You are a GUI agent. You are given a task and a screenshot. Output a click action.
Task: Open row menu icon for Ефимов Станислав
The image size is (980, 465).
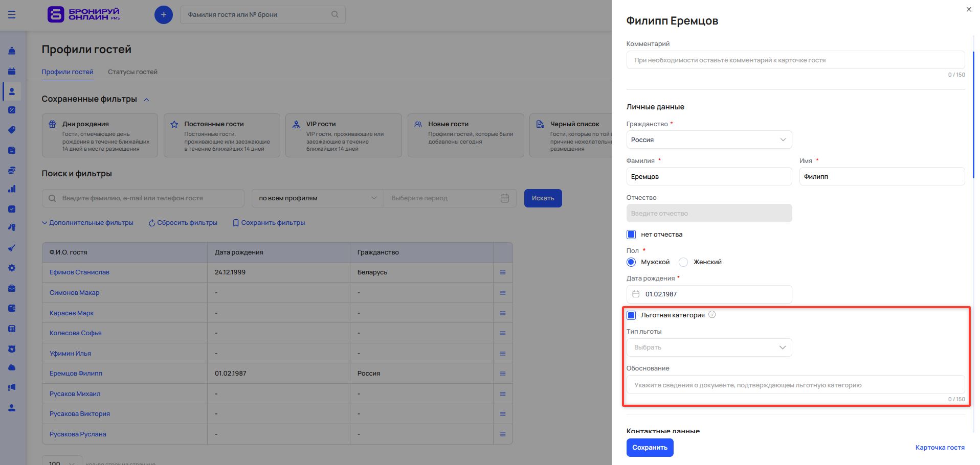point(502,272)
